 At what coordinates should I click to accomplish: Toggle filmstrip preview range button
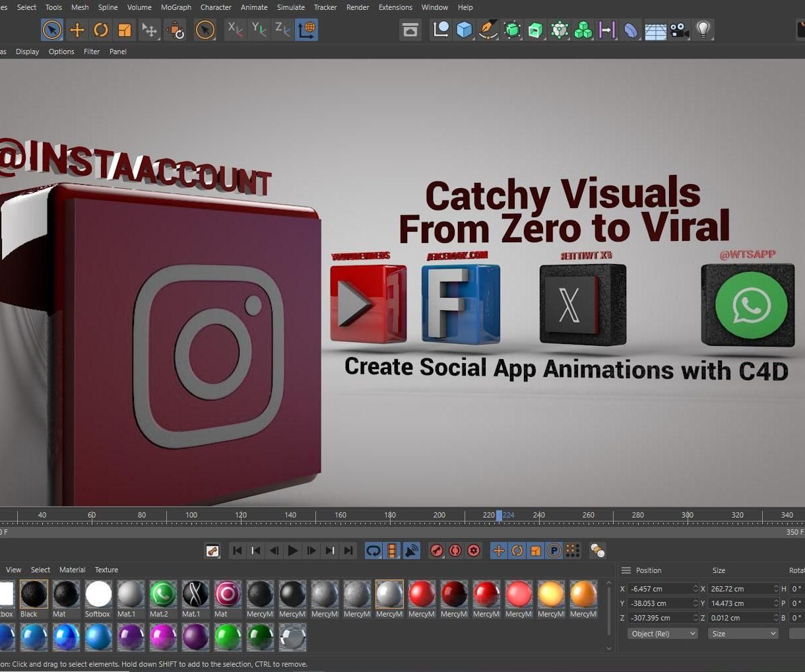[392, 551]
